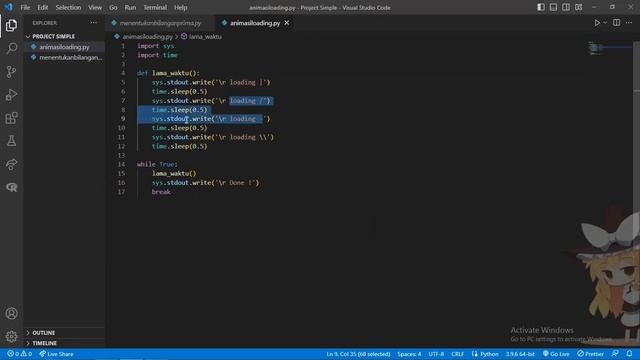The width and height of the screenshot is (640, 360).
Task: Open feedback icon in status bar
Action: click(615, 353)
